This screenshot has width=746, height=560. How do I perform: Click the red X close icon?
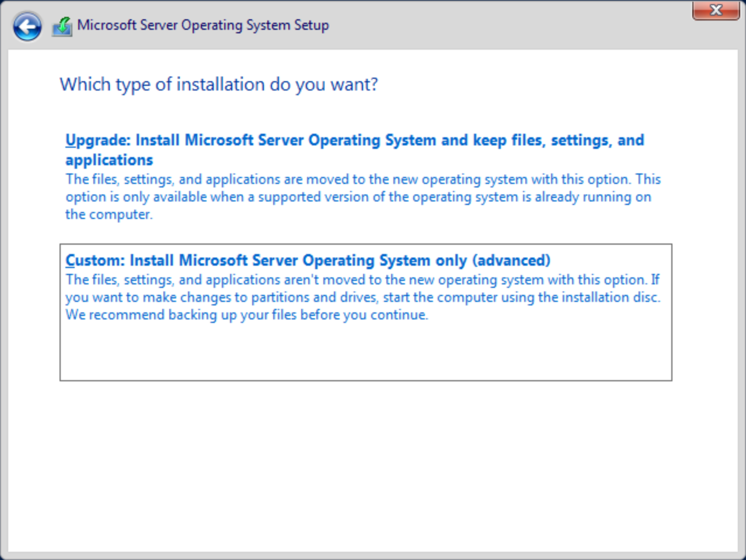[x=716, y=10]
